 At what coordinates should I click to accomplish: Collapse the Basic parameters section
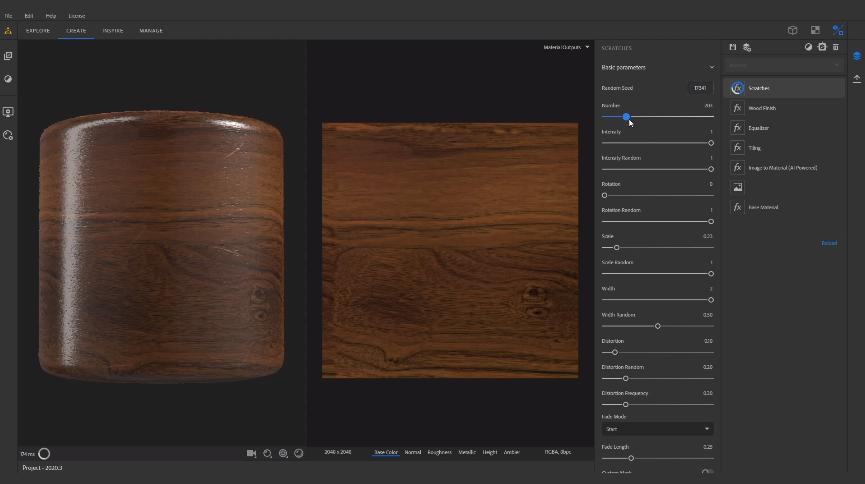click(x=711, y=67)
